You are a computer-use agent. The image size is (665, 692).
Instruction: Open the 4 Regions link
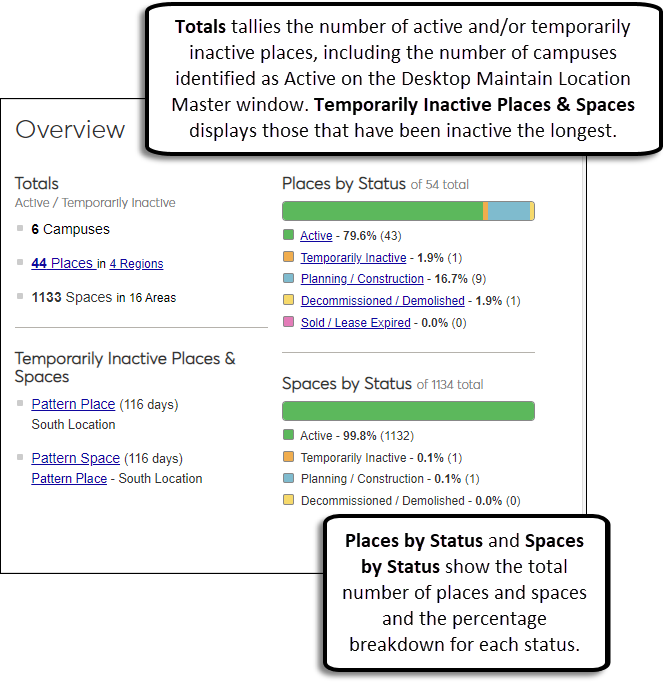coord(136,264)
